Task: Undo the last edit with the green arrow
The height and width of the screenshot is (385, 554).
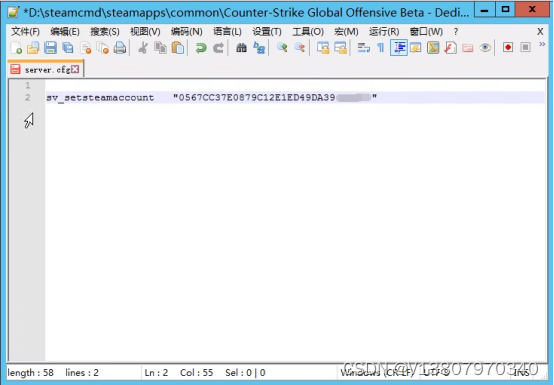Action: [x=201, y=47]
